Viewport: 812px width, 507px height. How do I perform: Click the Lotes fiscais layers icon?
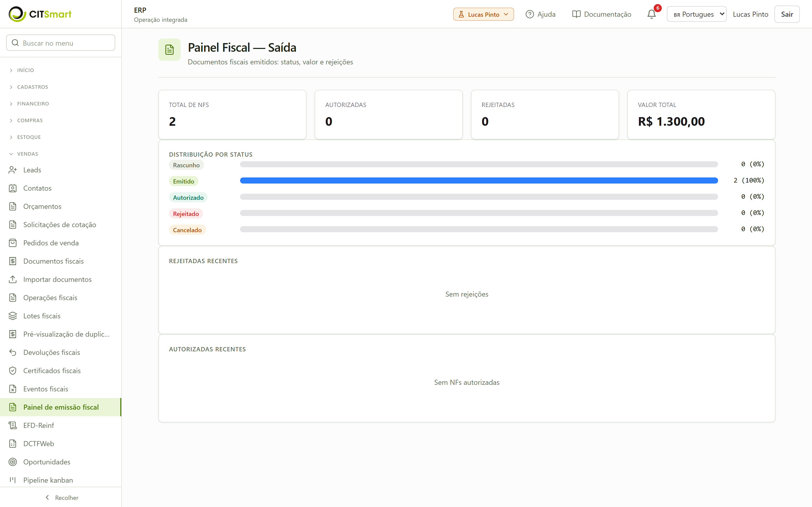(13, 316)
